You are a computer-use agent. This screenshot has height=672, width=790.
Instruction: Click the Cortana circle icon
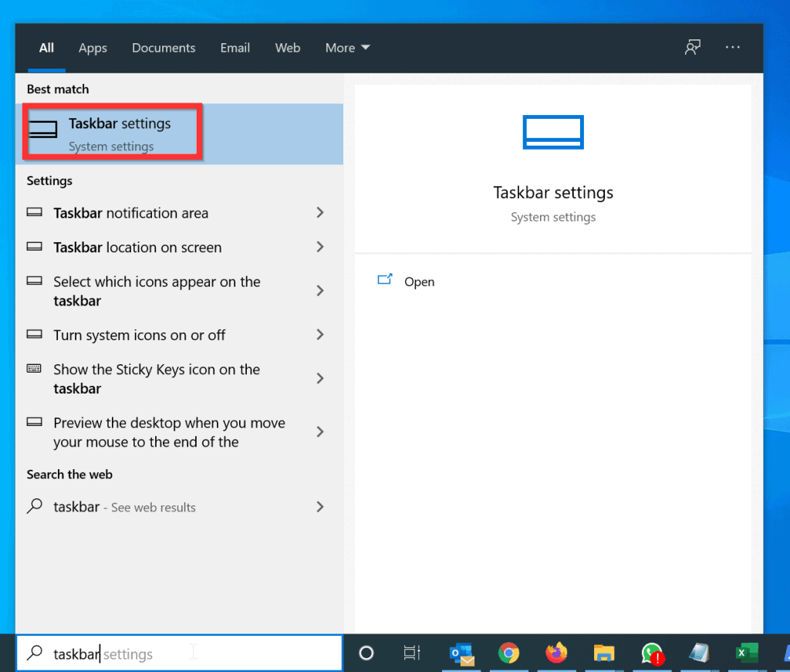tap(366, 653)
